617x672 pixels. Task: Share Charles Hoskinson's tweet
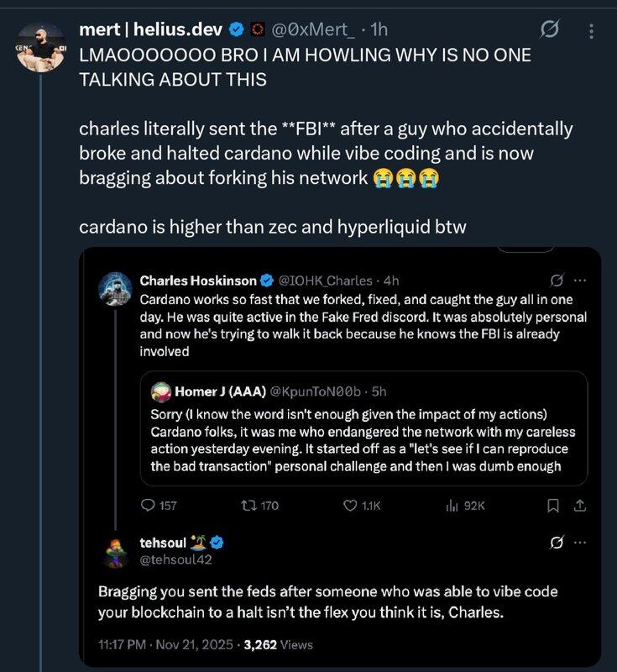579,505
